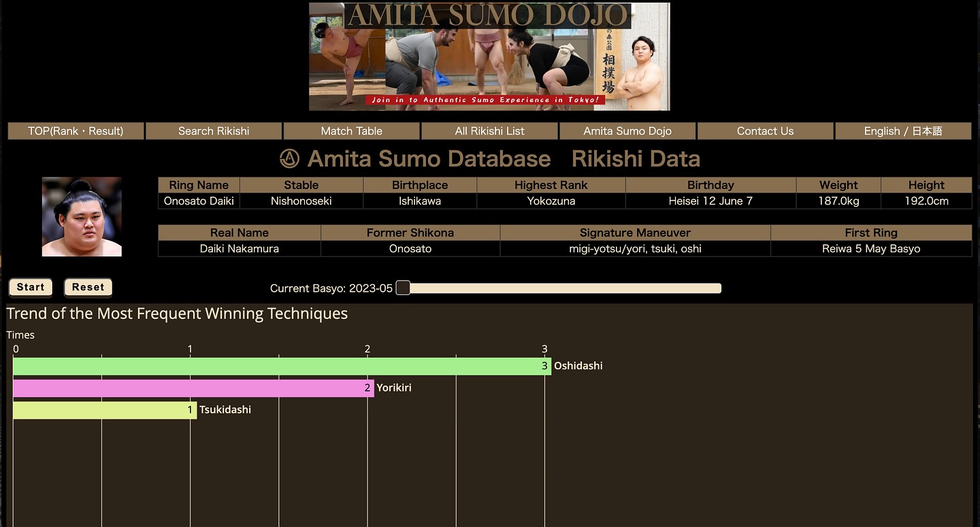Click the Start button
Viewport: 980px width, 527px height.
pyautogui.click(x=31, y=287)
